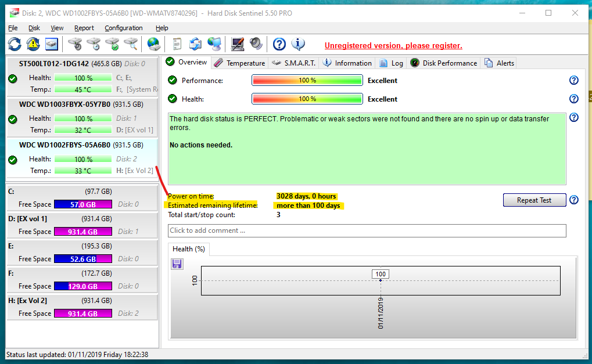Select the H: [Ex Vol 2] partition entry
The height and width of the screenshot is (364, 592).
(x=82, y=307)
